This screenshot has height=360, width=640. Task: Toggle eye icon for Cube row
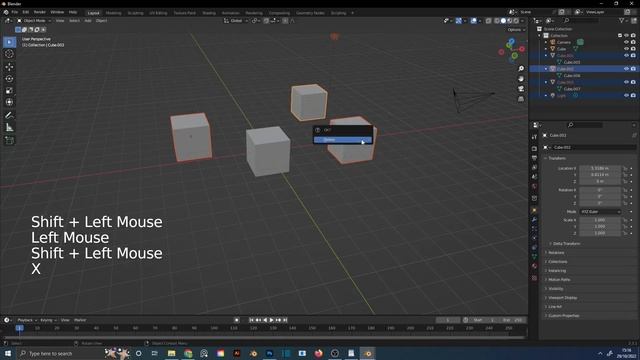(x=627, y=49)
